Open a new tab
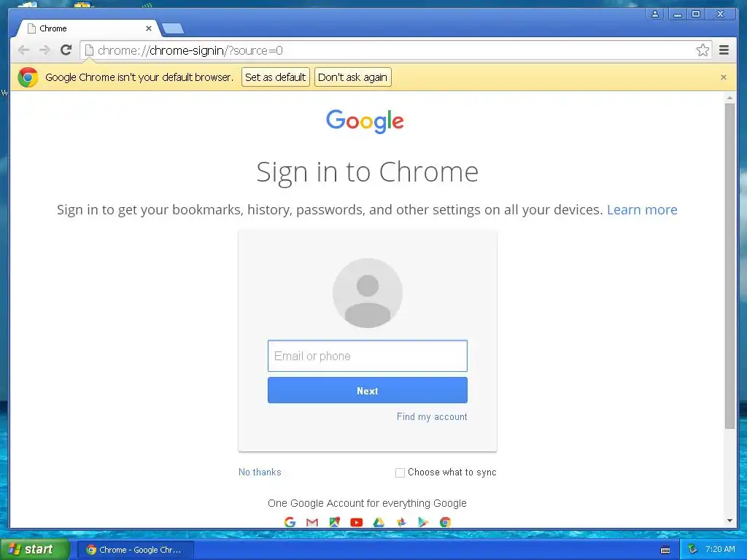 (172, 29)
